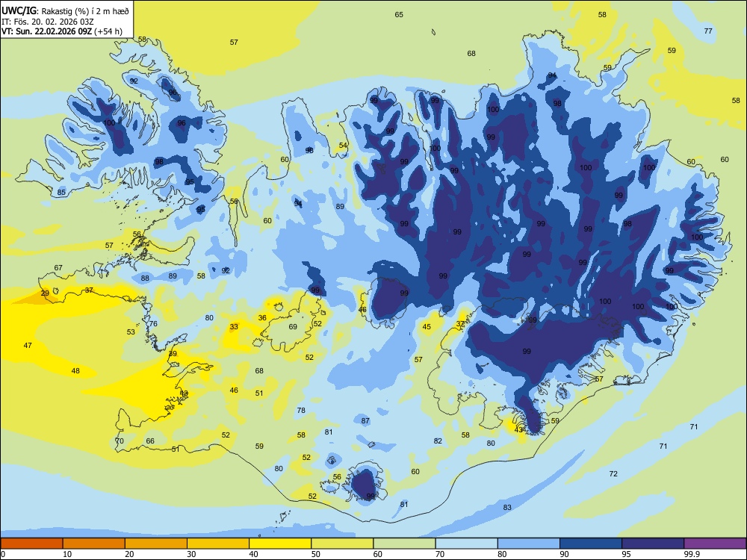The image size is (747, 560).
Task: Click the 39 humidity reading
Action: click(x=173, y=354)
